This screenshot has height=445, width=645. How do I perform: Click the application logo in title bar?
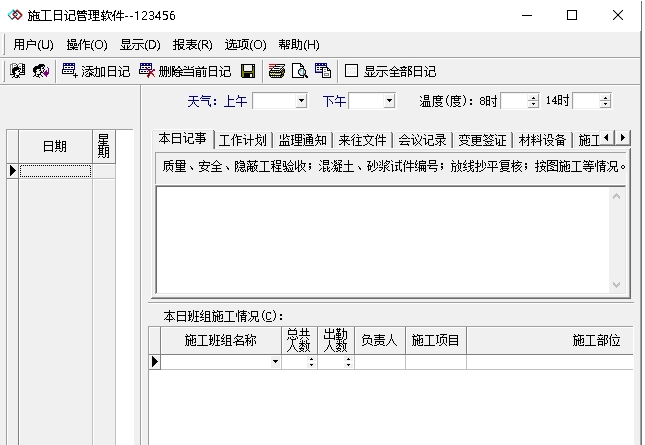click(x=15, y=15)
